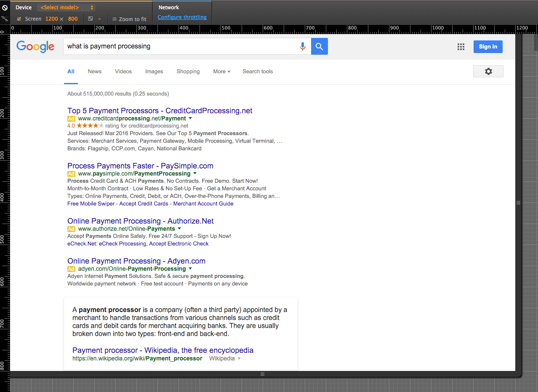
Task: Open the Wikipedia source dropdown arrow
Action: click(239, 359)
